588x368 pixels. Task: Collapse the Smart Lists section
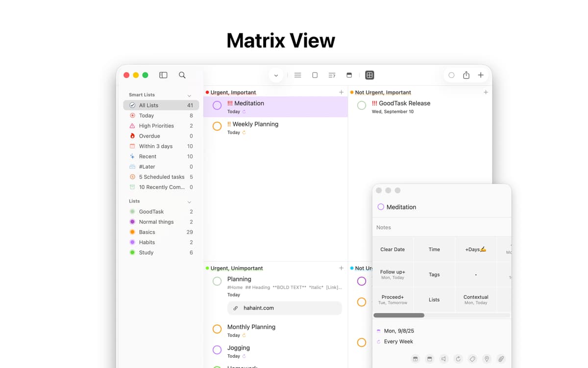189,95
